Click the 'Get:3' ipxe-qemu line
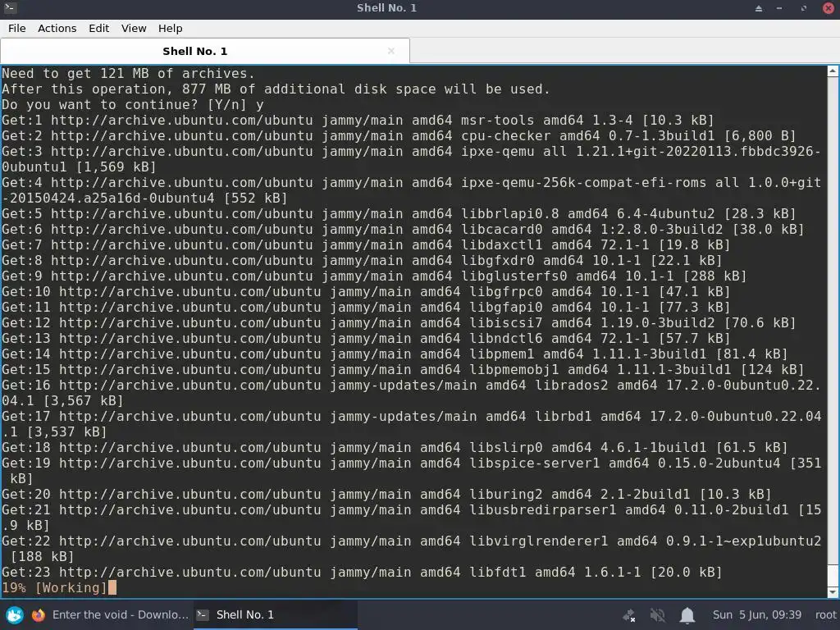This screenshot has height=630, width=840. click(411, 159)
